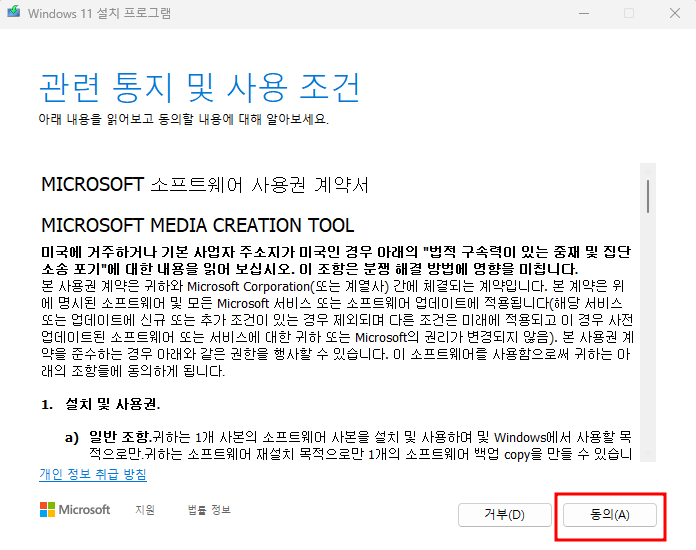This screenshot has height=550, width=696.
Task: Click the clause text a) 일반 조항
Action: (108, 437)
